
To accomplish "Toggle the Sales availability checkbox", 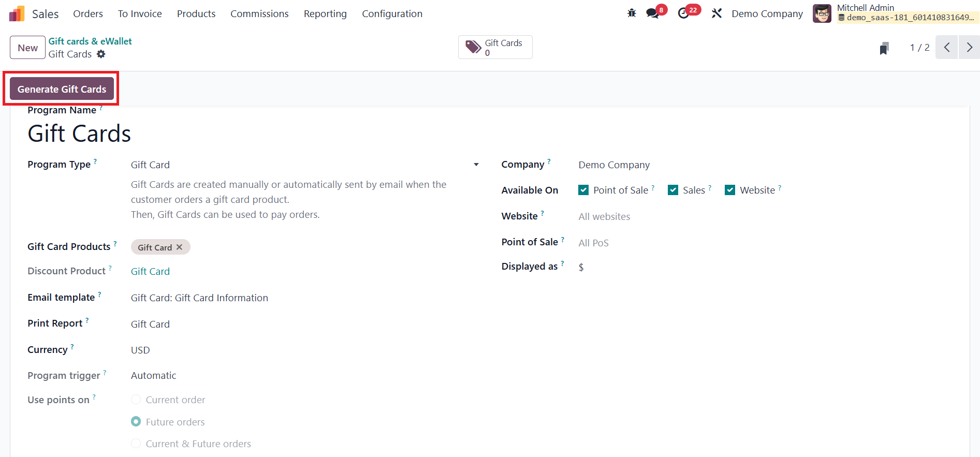I will [x=673, y=190].
